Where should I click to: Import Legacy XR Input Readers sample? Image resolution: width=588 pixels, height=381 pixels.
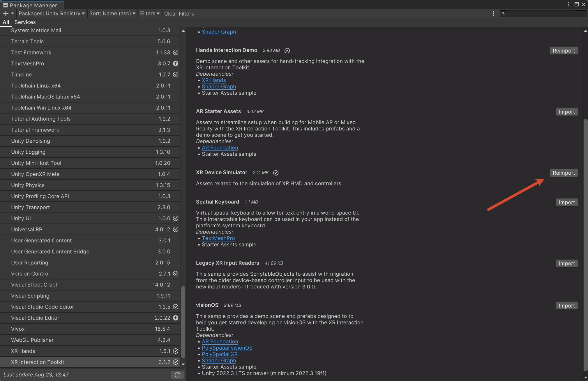point(567,263)
